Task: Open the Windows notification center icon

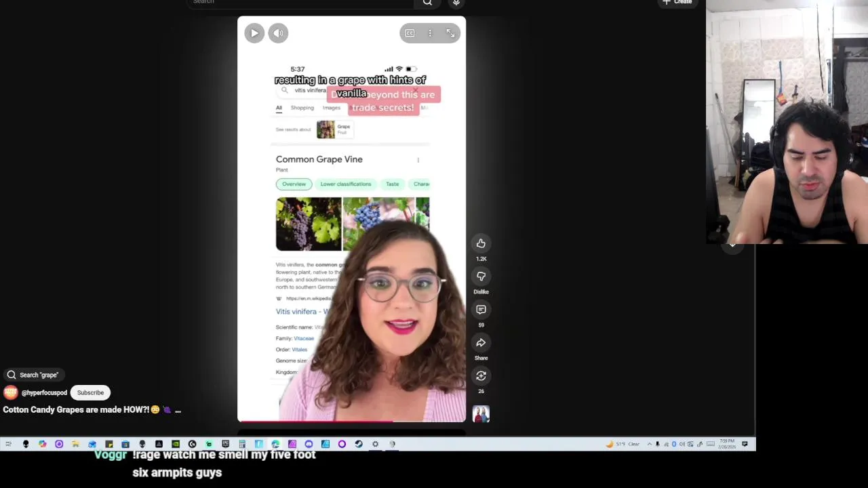Action: [745, 444]
